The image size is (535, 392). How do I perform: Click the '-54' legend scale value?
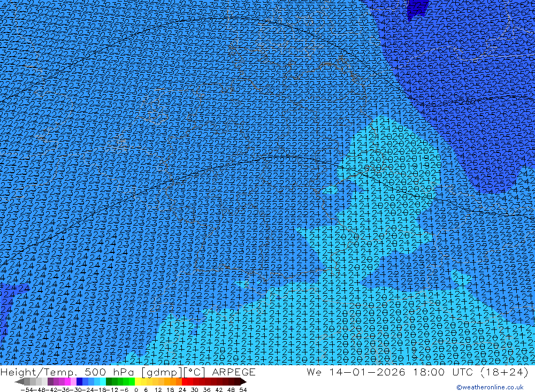[27, 390]
